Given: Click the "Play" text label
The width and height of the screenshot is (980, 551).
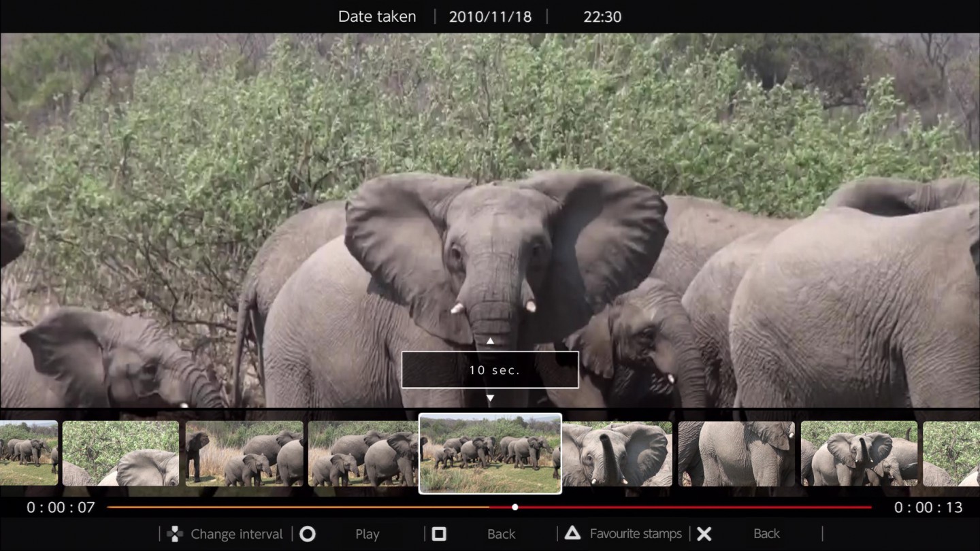Looking at the screenshot, I should click(367, 534).
